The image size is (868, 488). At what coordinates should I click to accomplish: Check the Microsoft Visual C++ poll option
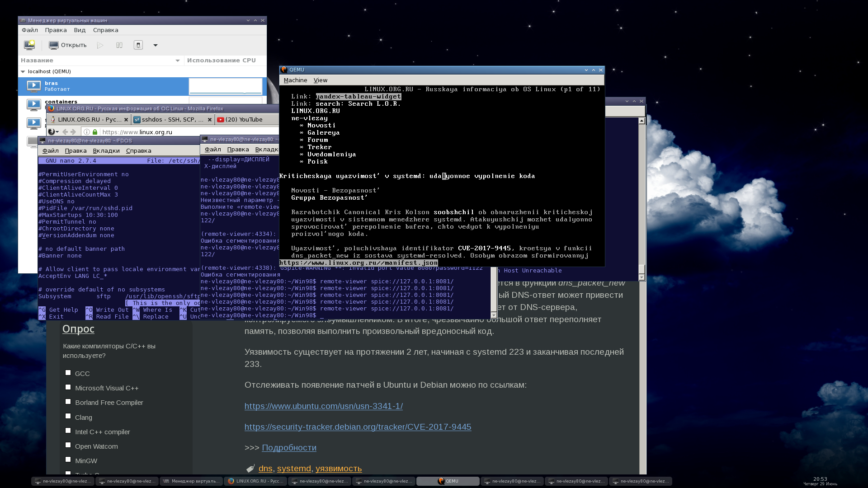[68, 387]
